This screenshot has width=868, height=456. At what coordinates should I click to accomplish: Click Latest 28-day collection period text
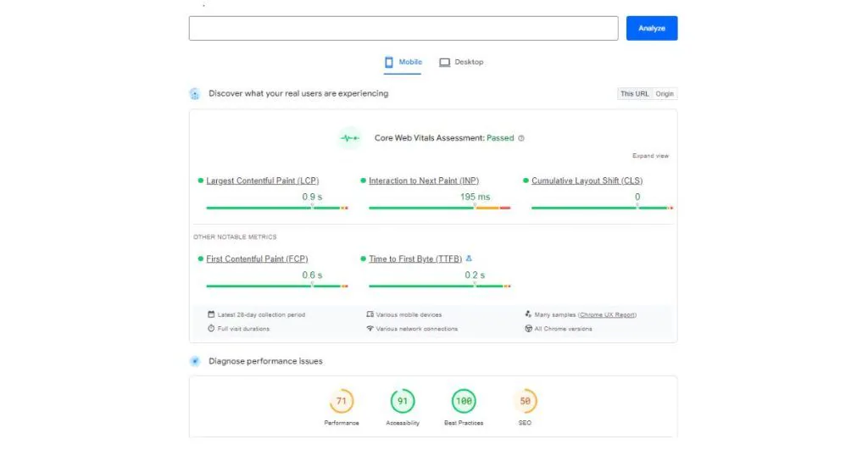tap(261, 315)
